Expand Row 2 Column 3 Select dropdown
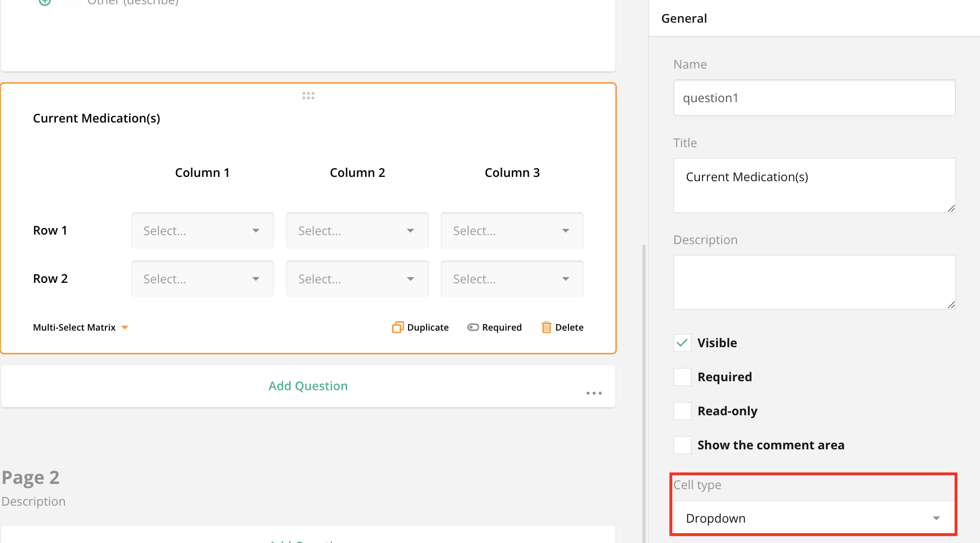The width and height of the screenshot is (980, 543). click(x=512, y=279)
